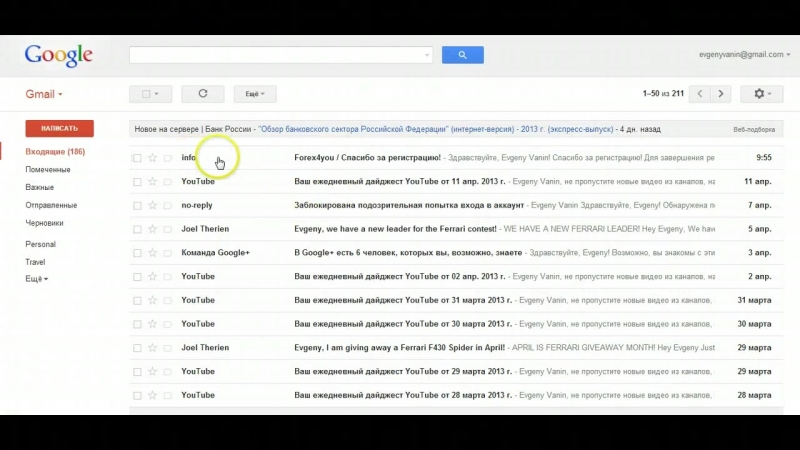The width and height of the screenshot is (800, 450).
Task: Mark YouTube 2 апр. digest as important
Action: pos(167,277)
